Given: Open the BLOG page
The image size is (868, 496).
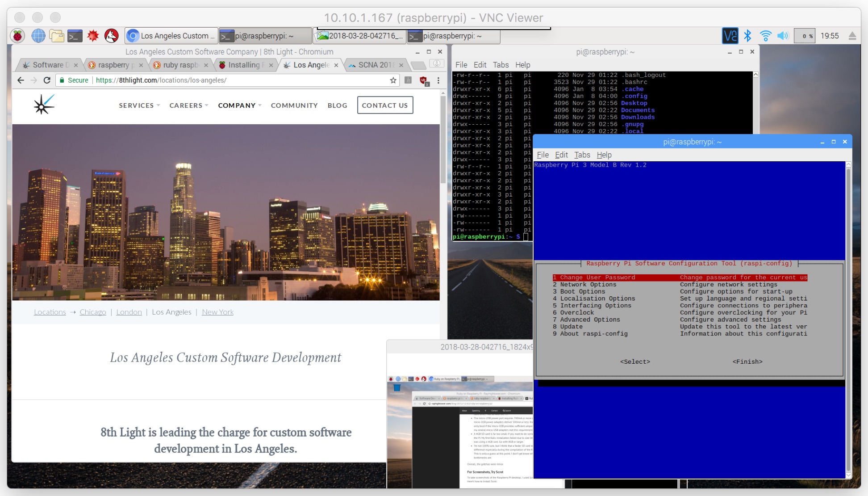Looking at the screenshot, I should (x=337, y=105).
